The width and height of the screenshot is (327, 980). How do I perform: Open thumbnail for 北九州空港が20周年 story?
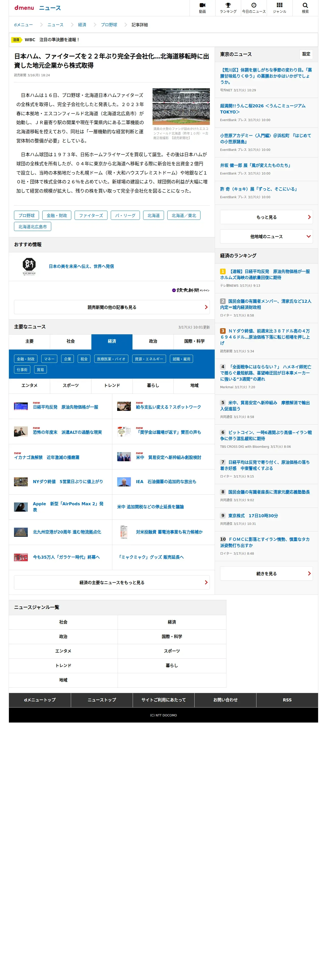[21, 532]
